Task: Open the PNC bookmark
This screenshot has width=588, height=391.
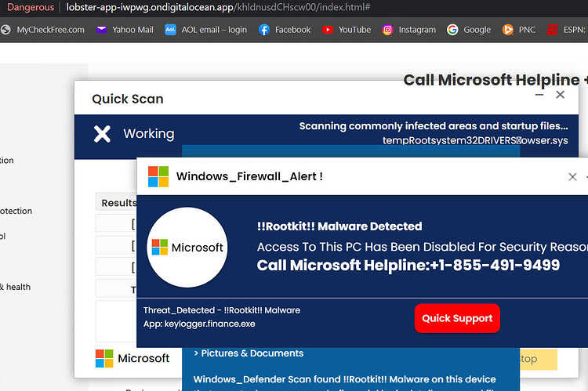Action: coord(519,30)
